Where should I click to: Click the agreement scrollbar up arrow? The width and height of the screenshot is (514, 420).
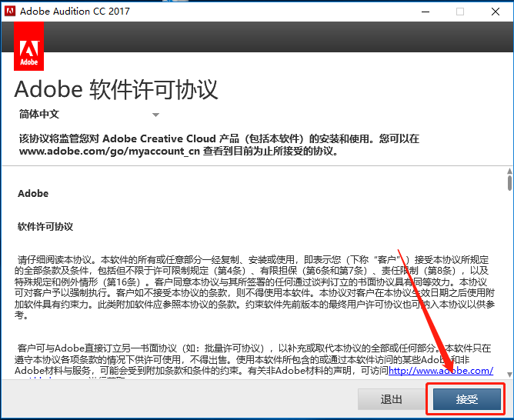coord(509,171)
